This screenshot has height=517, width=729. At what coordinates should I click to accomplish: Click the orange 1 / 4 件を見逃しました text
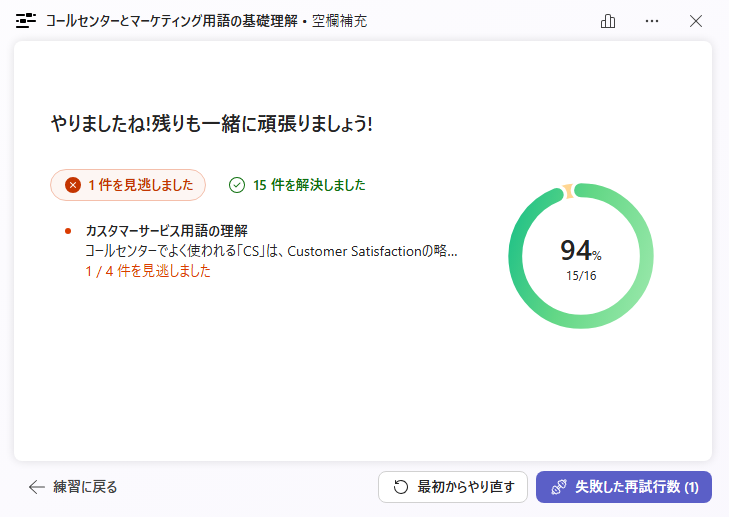coord(148,271)
